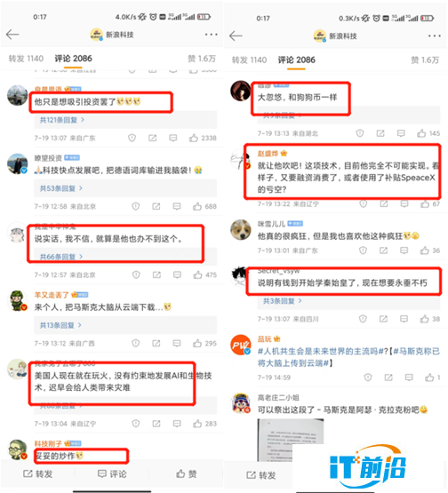
Task: Expand 共53条回复 replies
Action: pos(61,188)
